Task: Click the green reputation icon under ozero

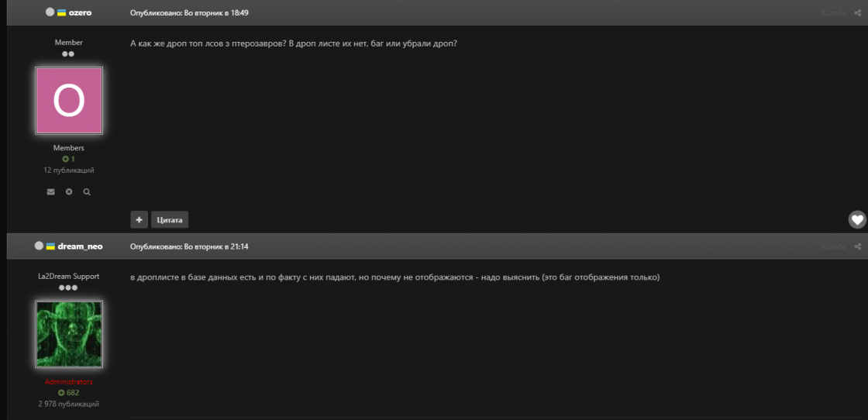Action: coord(66,159)
